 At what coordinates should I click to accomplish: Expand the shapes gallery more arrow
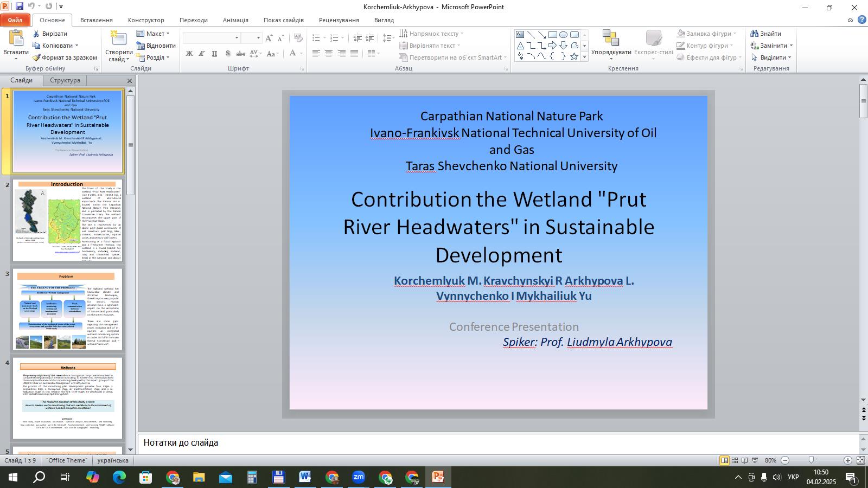coord(584,57)
